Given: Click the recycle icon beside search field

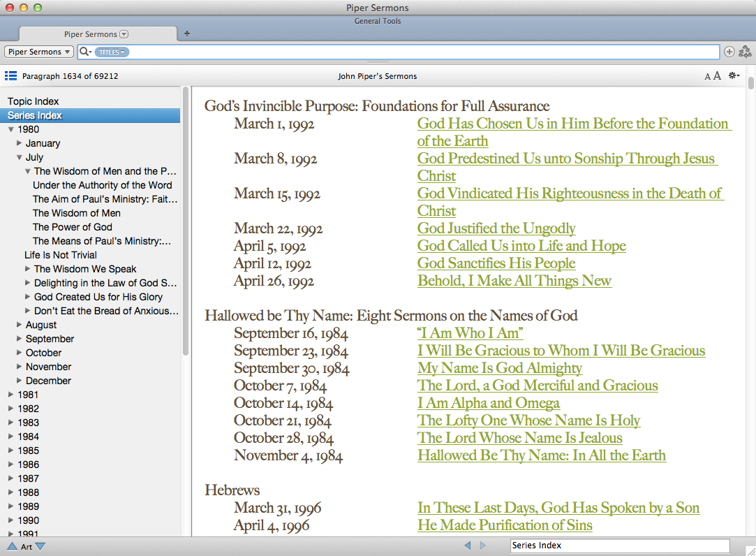Looking at the screenshot, I should point(744,52).
